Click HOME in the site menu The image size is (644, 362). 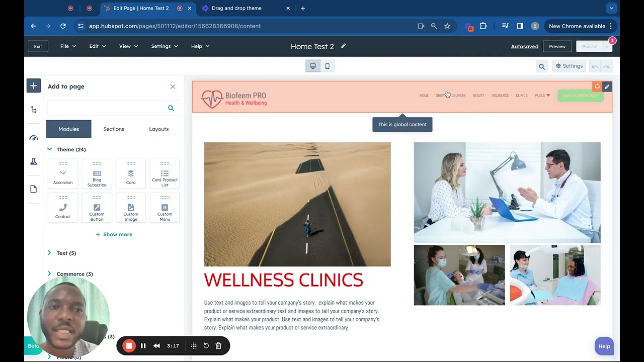coord(424,96)
